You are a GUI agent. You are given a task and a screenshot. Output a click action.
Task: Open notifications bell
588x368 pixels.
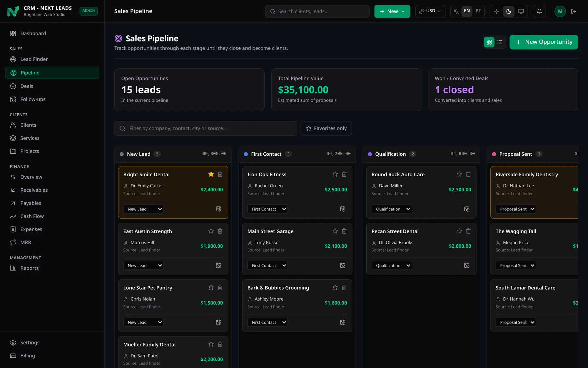point(539,11)
